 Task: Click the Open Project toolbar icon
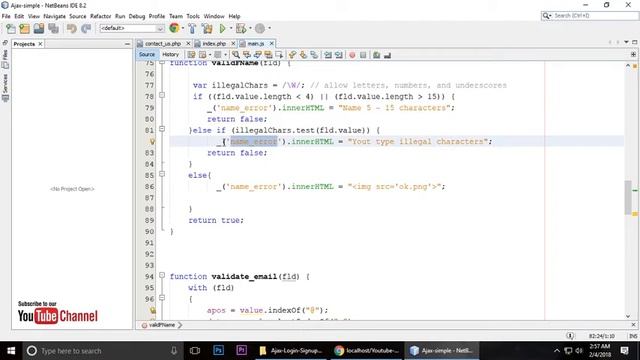pos(39,28)
